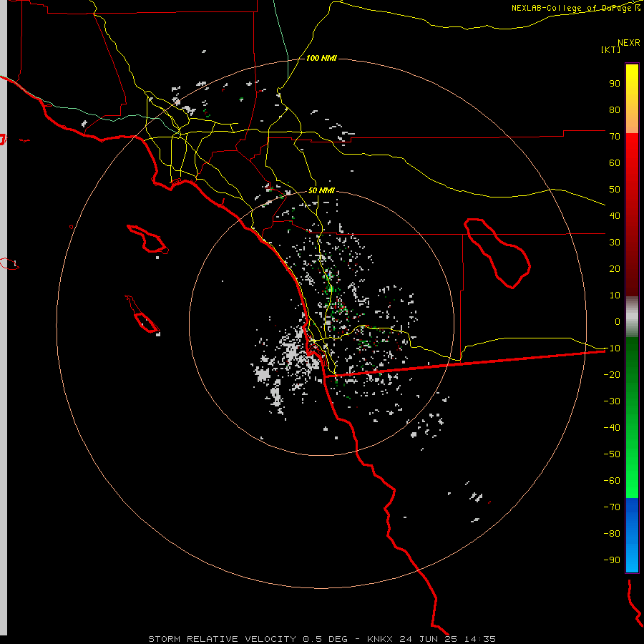This screenshot has width=644, height=644.
Task: Click the 14:35 timestamp in the caption
Action: [479, 639]
